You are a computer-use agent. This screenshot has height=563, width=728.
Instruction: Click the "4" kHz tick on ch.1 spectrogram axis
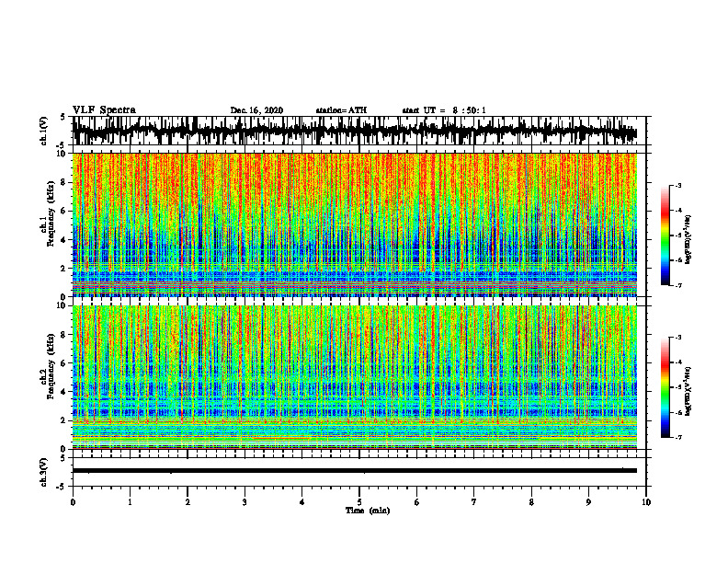pos(64,240)
